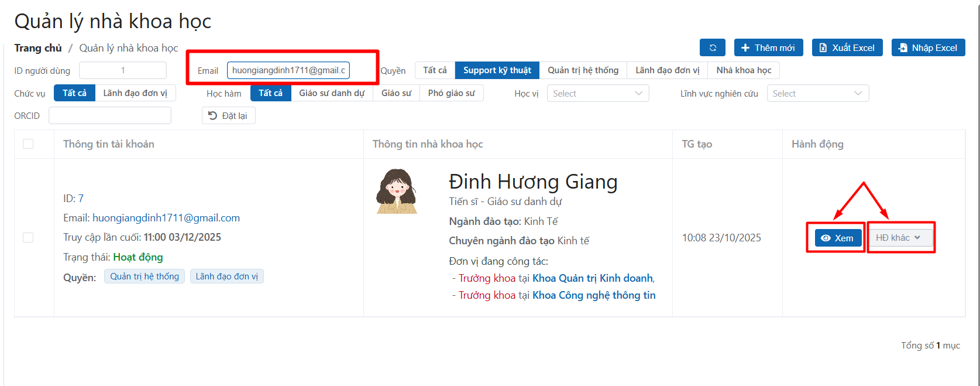Tick the select-all header checkbox
This screenshot has height=386, width=980.
coord(28,144)
